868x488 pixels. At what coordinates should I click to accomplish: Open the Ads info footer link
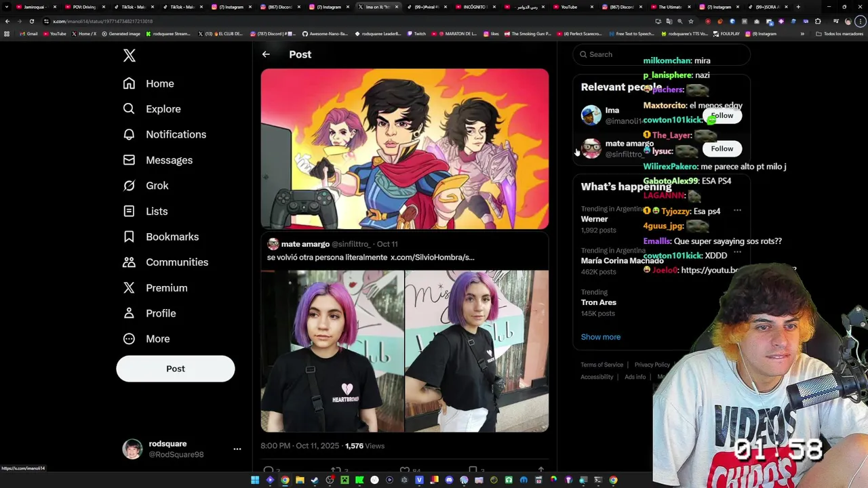[x=635, y=377]
